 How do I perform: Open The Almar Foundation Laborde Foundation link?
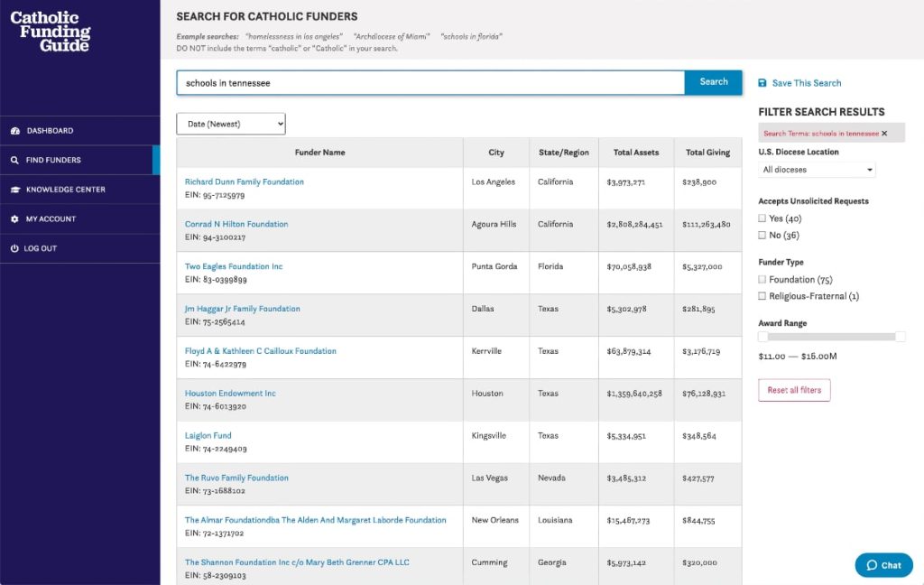click(315, 520)
